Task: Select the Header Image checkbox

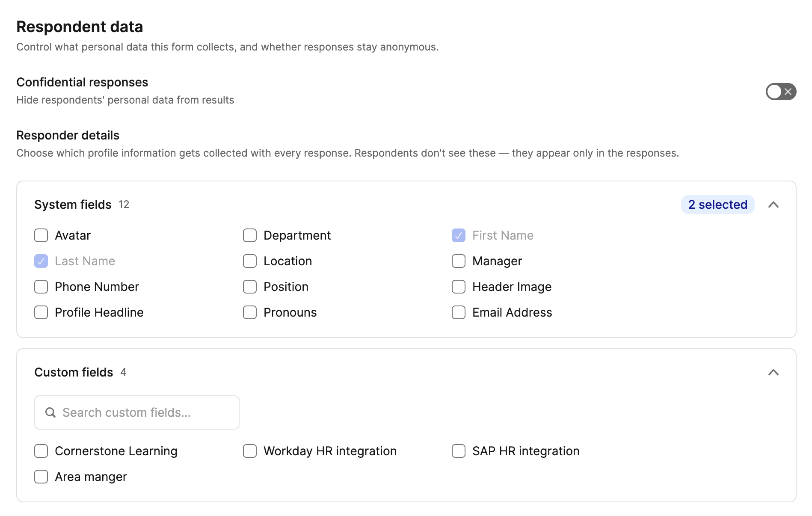Action: 459,287
